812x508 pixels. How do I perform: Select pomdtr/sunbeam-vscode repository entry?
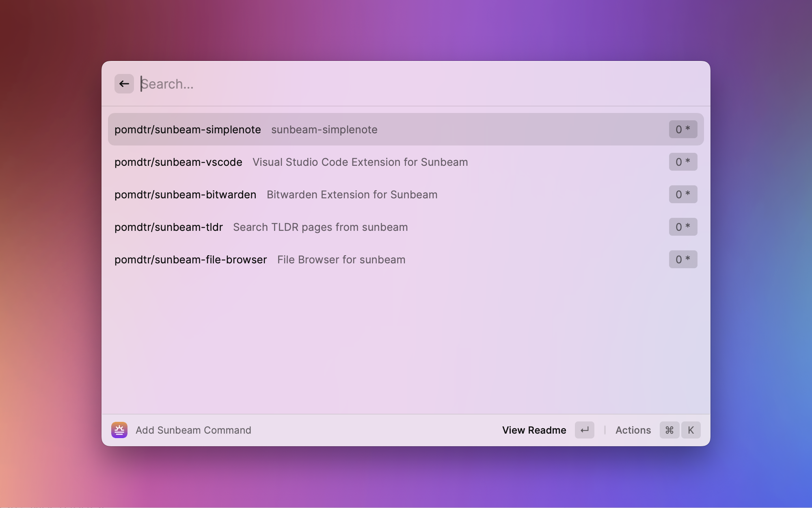tap(405, 161)
